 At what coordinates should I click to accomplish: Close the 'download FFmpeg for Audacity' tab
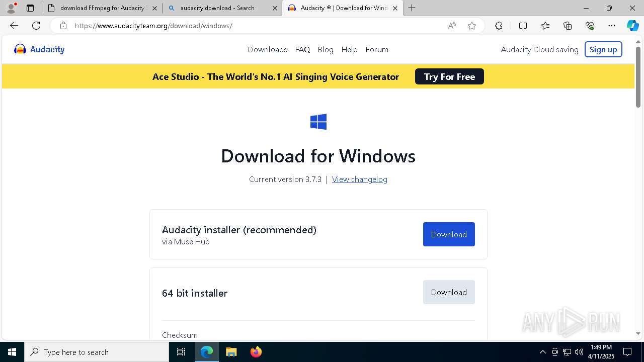coord(154,8)
